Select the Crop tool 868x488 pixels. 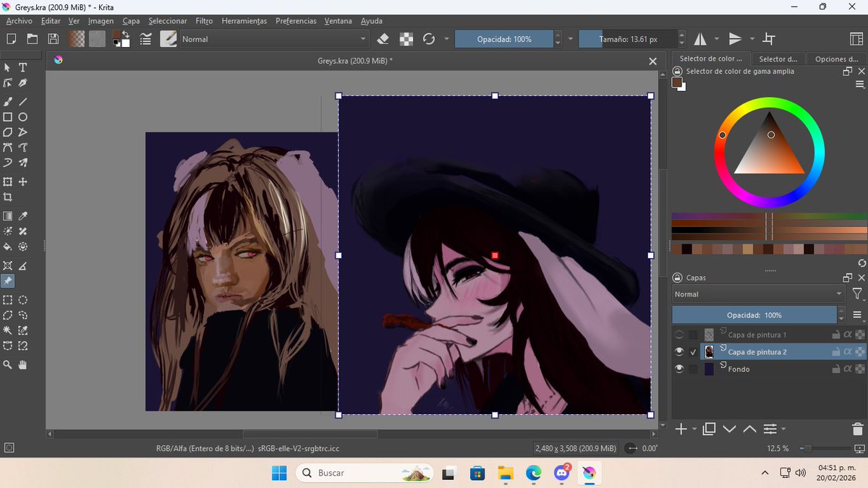7,197
